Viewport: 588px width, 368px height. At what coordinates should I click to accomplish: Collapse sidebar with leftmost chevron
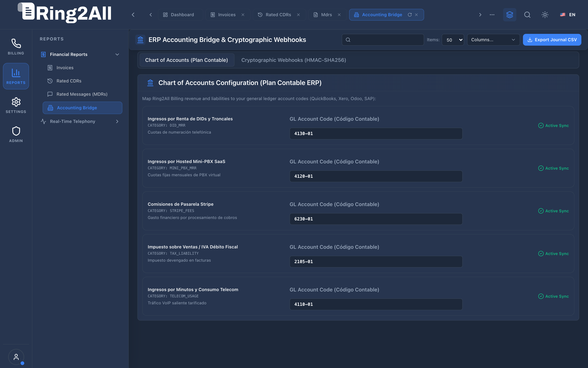[x=133, y=15]
